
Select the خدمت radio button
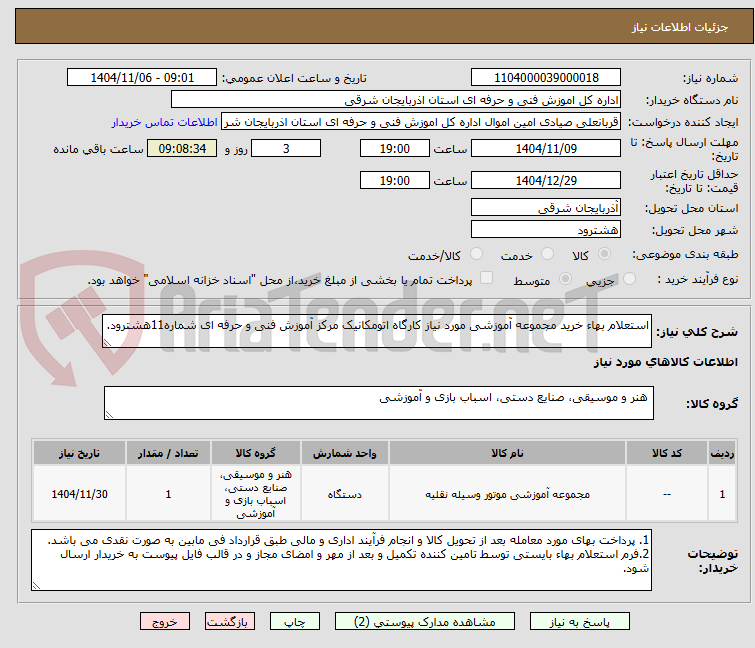547,254
